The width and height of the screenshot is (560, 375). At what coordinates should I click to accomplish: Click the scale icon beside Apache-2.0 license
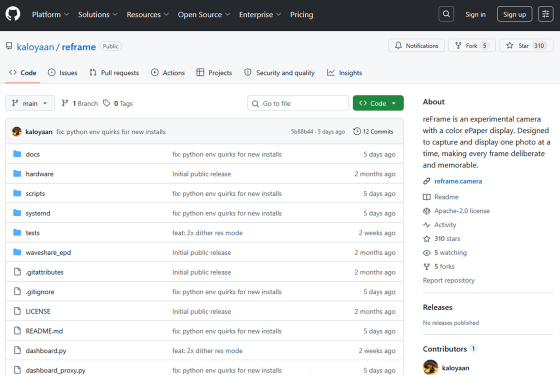(x=426, y=211)
